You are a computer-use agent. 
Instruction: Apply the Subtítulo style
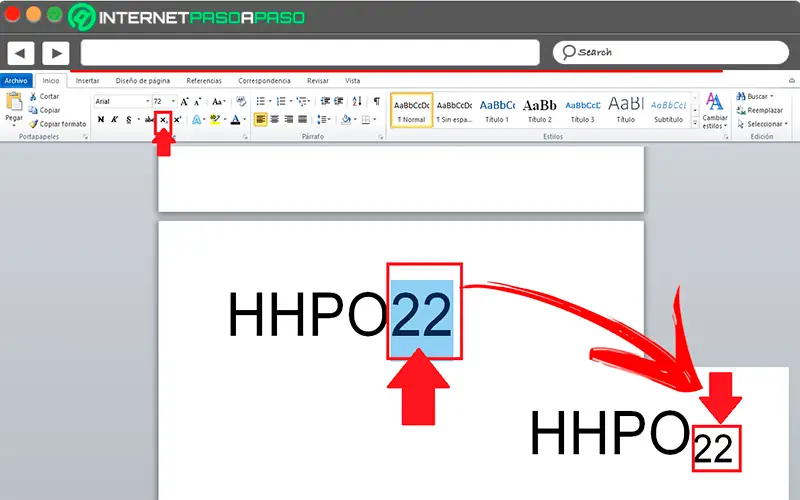point(668,110)
